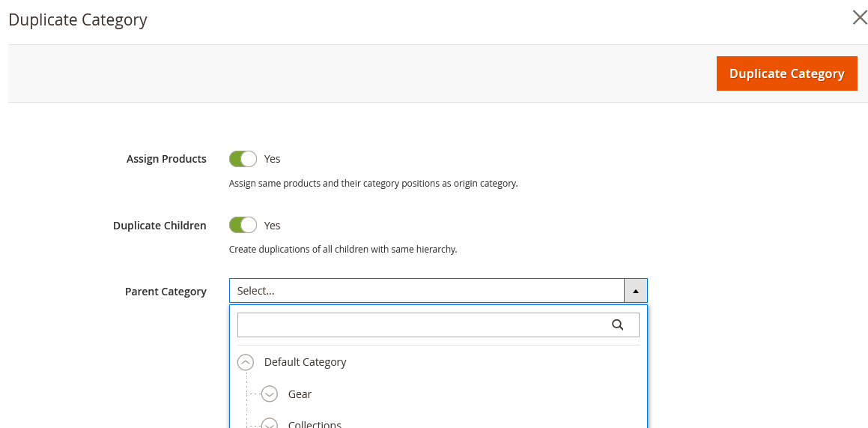Select Default Category as parent

click(x=305, y=362)
